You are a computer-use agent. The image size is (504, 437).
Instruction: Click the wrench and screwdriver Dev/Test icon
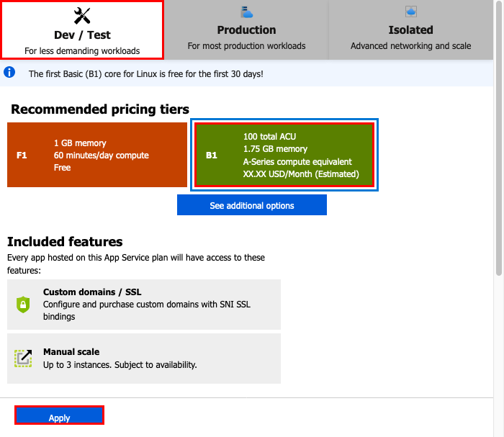[82, 16]
